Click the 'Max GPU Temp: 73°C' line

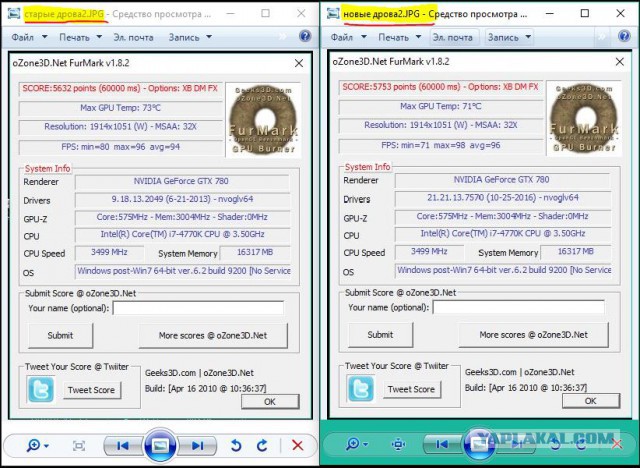click(120, 108)
